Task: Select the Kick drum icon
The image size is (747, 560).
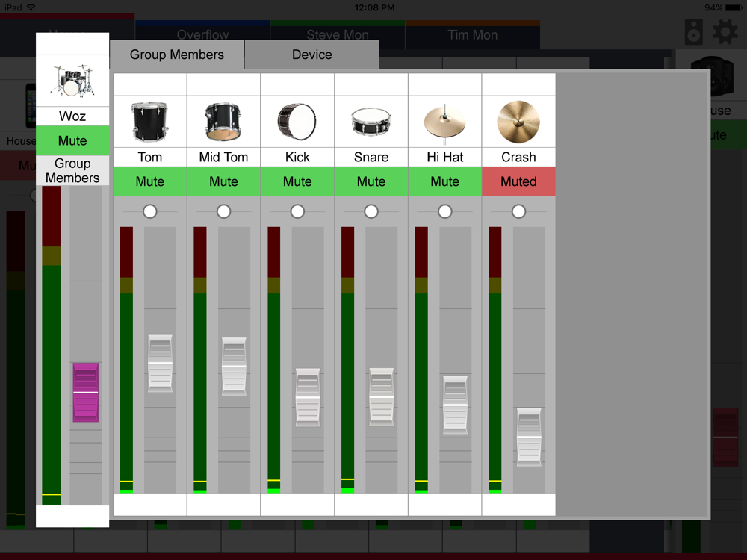Action: (297, 122)
